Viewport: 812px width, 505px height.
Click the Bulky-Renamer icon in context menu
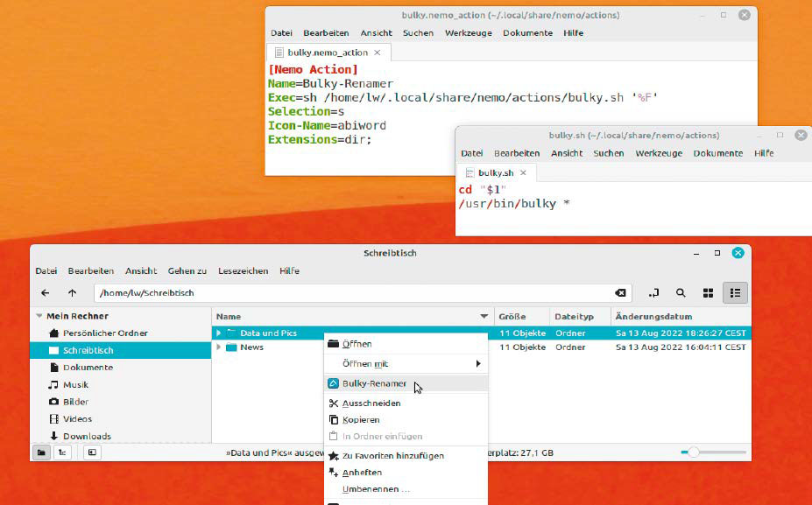tap(334, 383)
